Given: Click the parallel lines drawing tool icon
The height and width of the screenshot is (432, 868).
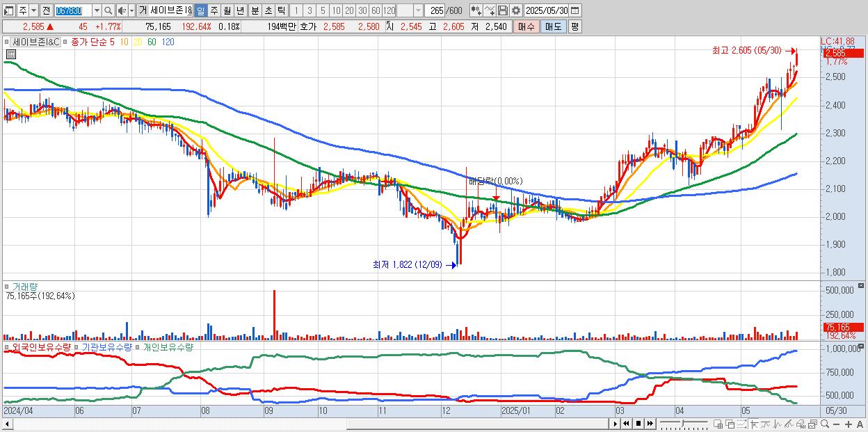Looking at the screenshot, I should click(x=789, y=424).
